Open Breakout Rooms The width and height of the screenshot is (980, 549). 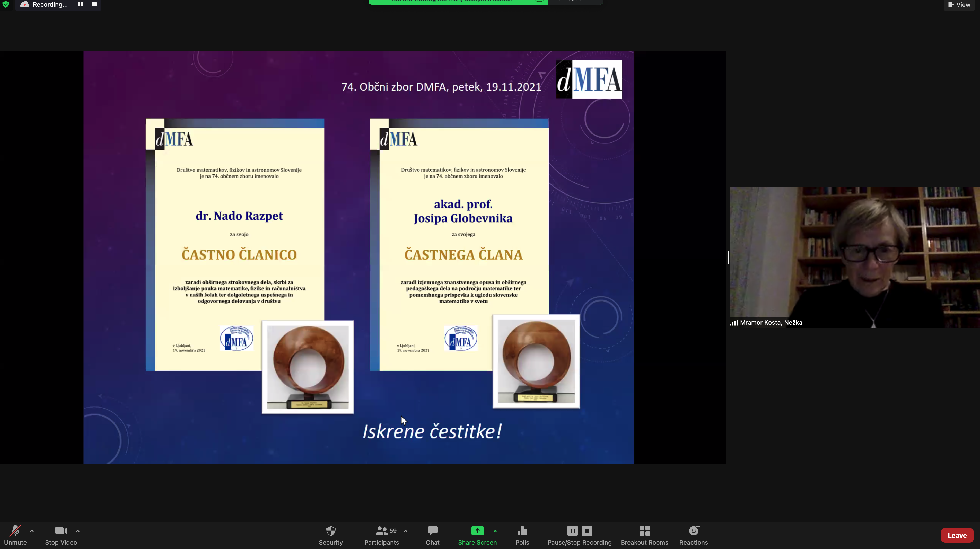tap(644, 535)
